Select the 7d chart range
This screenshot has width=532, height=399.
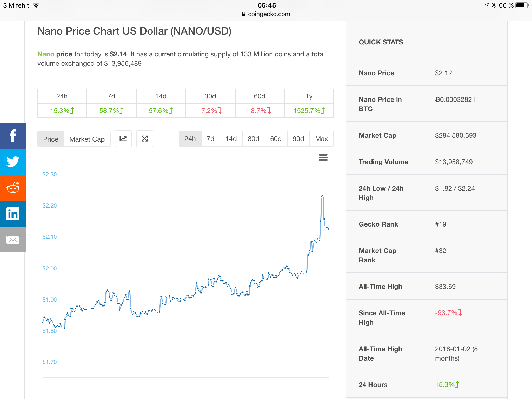pyautogui.click(x=210, y=139)
